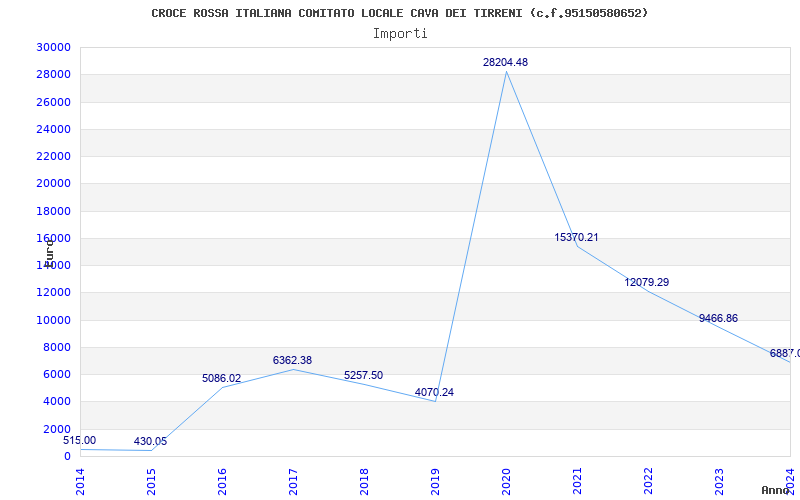Click the 8000 y-axis tick label
800x500 pixels.
(x=56, y=347)
